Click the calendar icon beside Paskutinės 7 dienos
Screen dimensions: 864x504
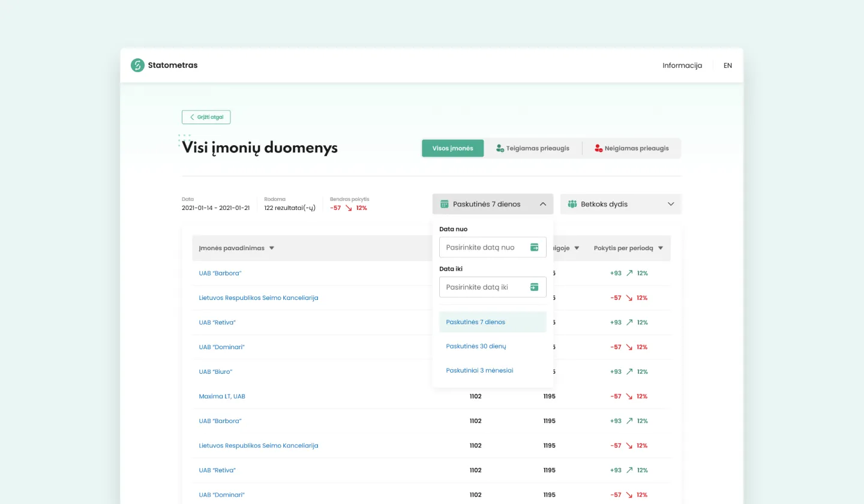click(x=445, y=204)
